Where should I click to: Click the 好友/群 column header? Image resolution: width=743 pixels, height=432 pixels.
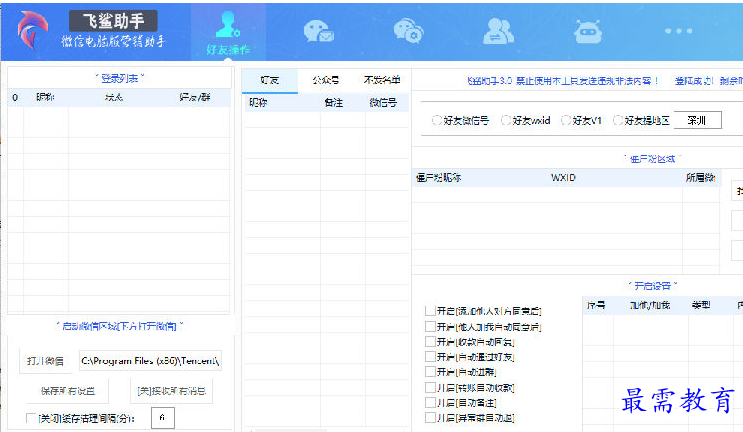[195, 97]
